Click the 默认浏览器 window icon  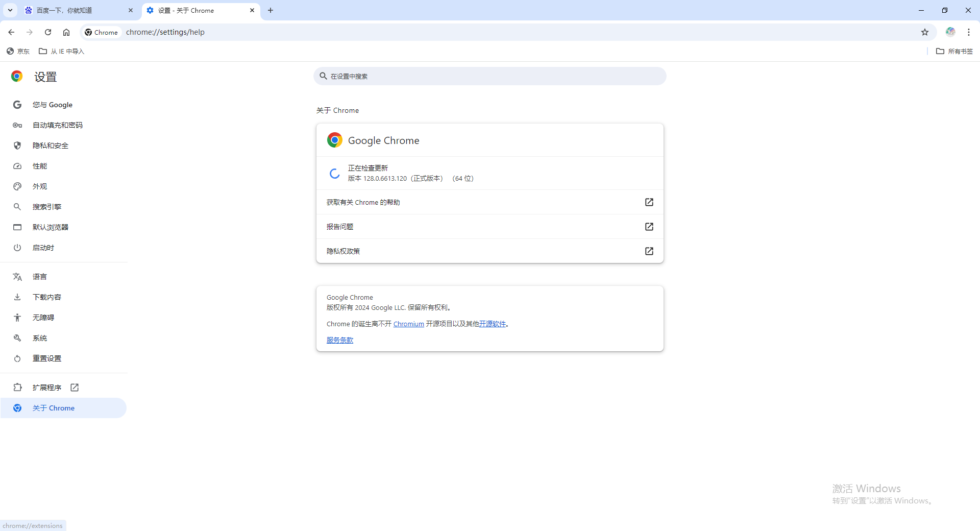tap(17, 227)
